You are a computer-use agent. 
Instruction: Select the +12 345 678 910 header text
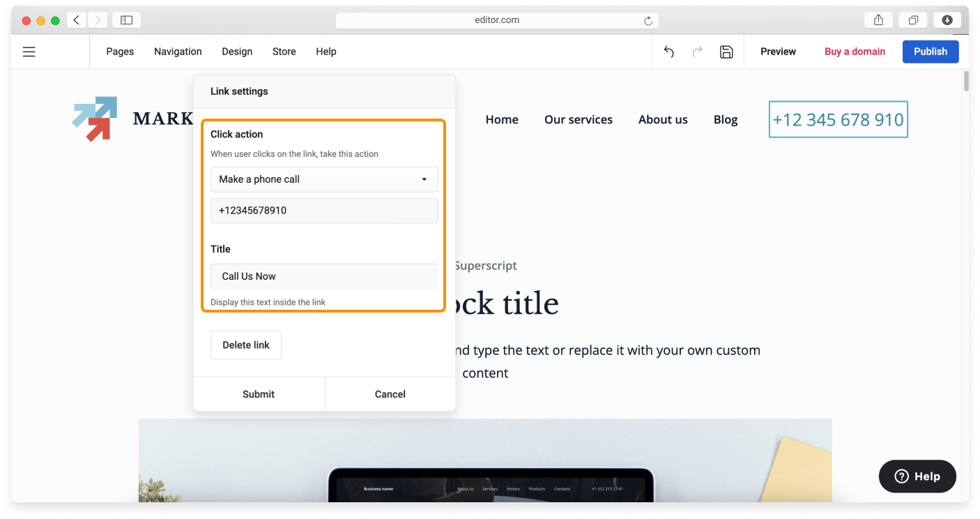pyautogui.click(x=839, y=119)
